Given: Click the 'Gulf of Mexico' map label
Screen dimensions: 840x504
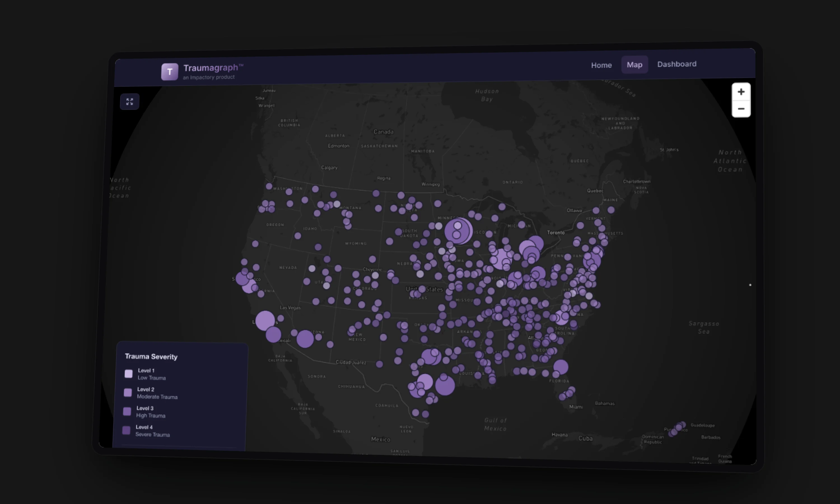Looking at the screenshot, I should [495, 424].
